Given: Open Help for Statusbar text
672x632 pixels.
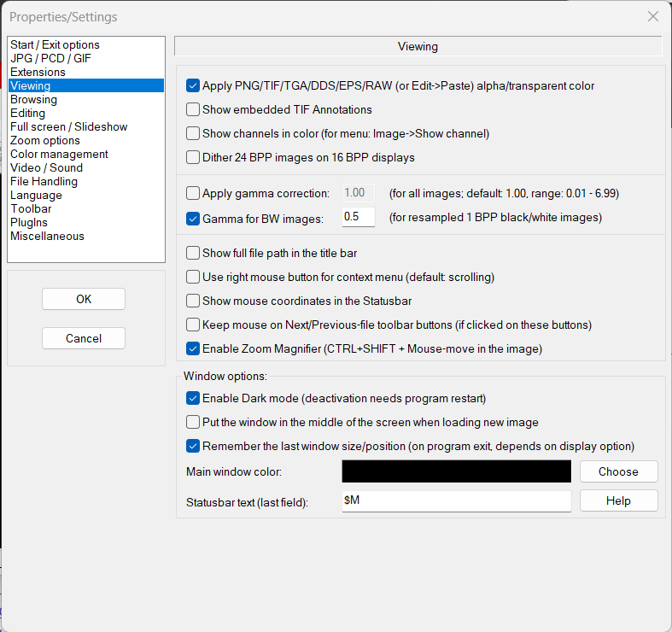Looking at the screenshot, I should pyautogui.click(x=618, y=500).
